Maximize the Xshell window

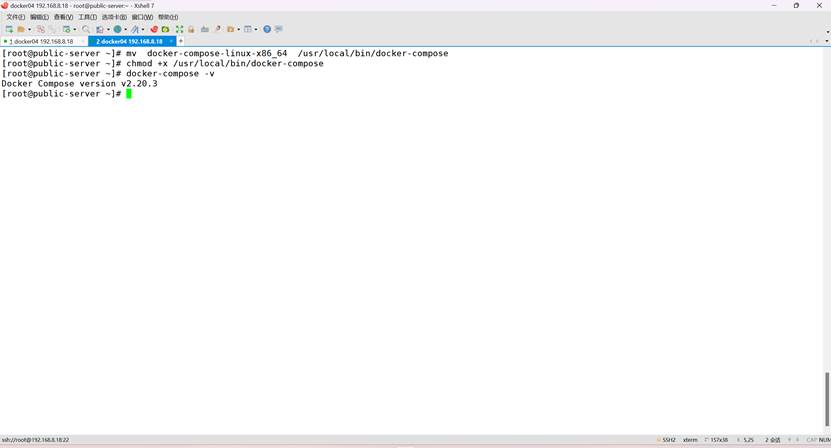pyautogui.click(x=796, y=5)
